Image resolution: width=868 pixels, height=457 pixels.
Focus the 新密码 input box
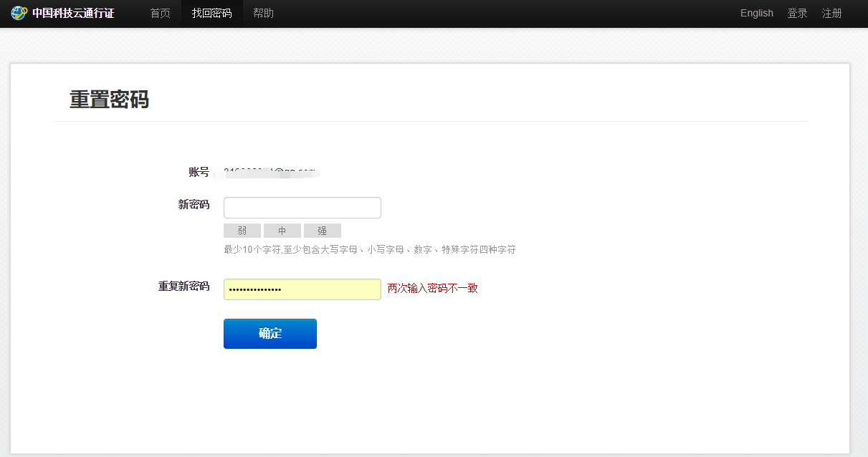(302, 208)
